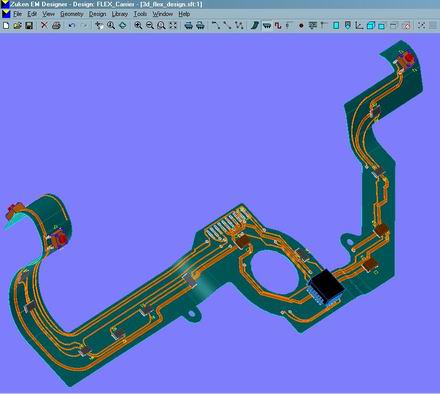Open the Library menu
This screenshot has height=394, width=440.
coord(120,14)
